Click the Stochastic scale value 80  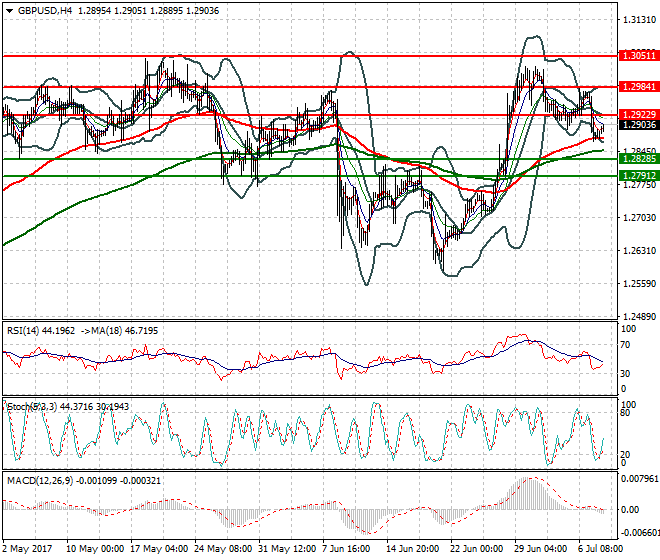pyautogui.click(x=626, y=413)
